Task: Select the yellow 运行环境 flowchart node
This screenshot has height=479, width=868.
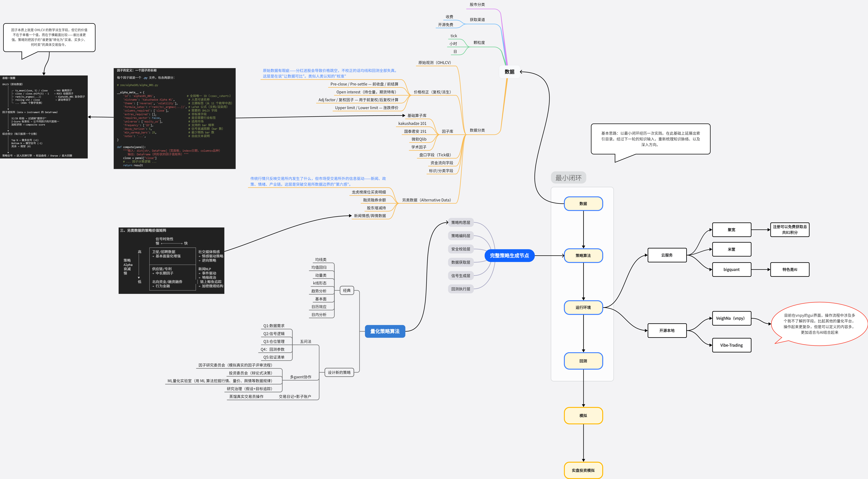Action: click(583, 307)
